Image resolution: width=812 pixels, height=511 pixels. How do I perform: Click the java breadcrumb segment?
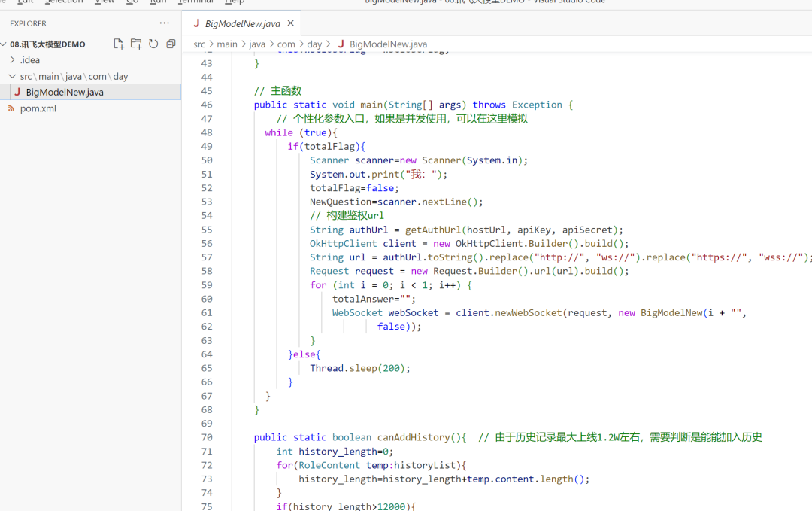click(x=257, y=44)
